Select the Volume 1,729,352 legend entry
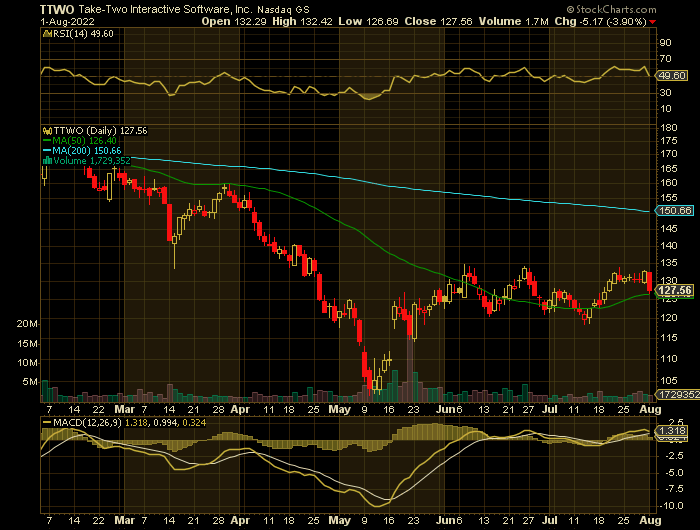Image resolution: width=700 pixels, height=530 pixels. [x=92, y=161]
